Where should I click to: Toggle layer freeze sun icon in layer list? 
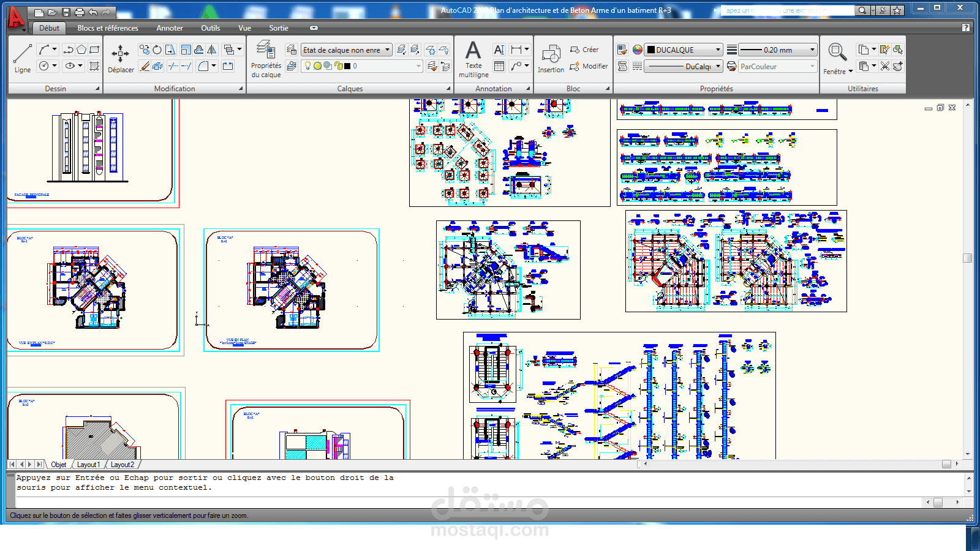point(318,66)
